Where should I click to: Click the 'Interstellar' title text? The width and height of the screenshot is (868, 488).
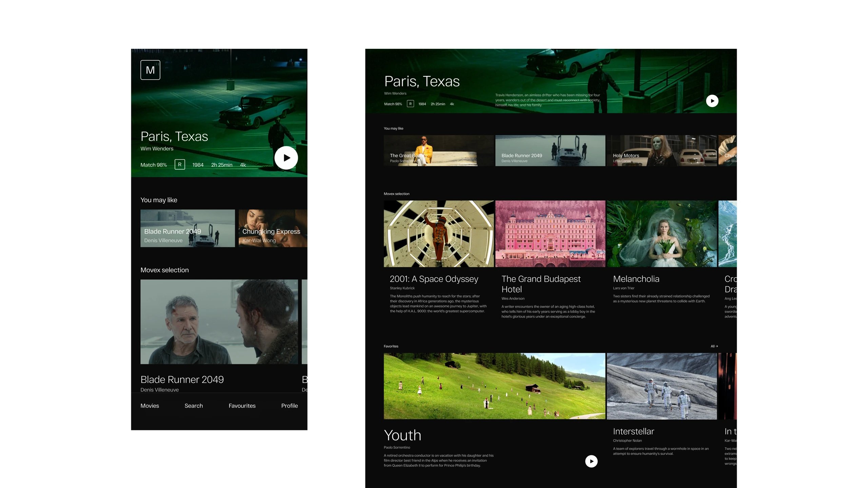point(633,431)
